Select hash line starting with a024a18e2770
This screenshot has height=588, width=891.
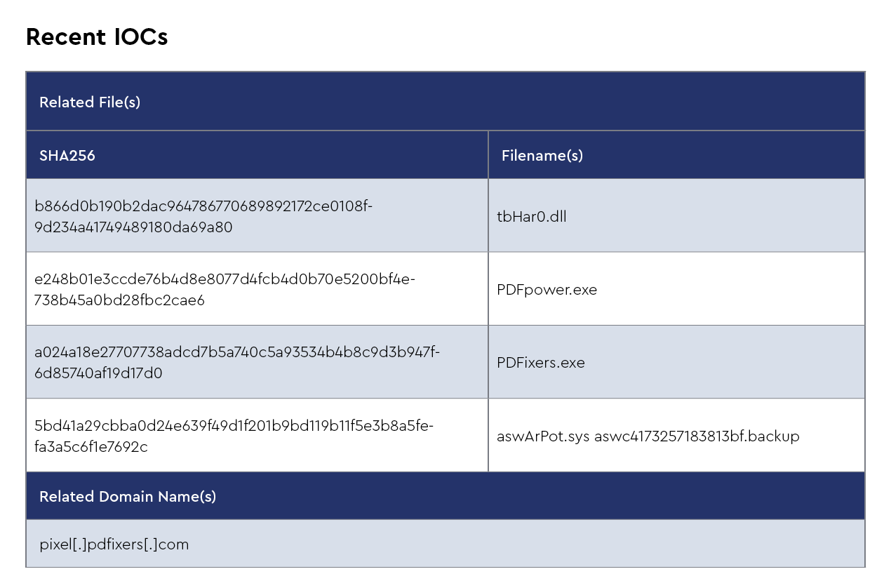[x=237, y=352]
